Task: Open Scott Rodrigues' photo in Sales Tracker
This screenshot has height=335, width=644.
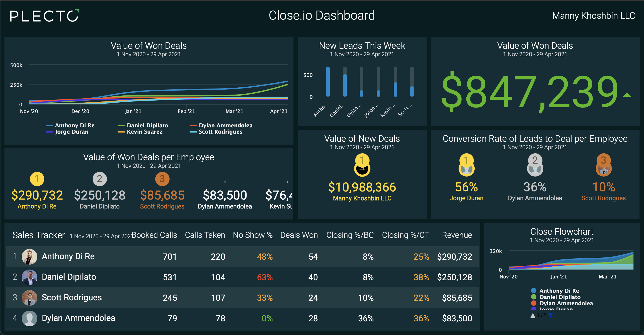Action: coord(30,298)
